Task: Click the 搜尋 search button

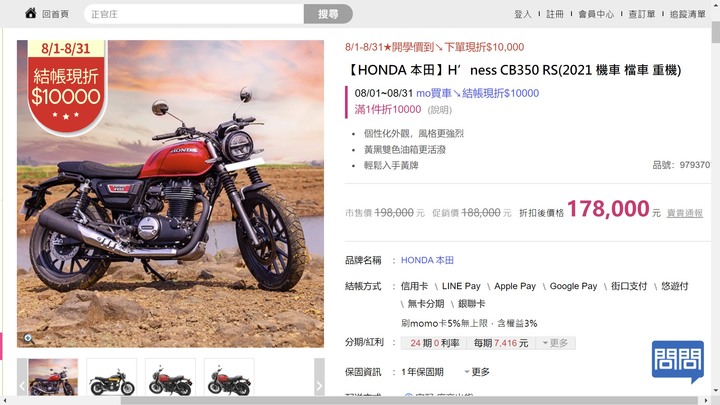Action: tap(328, 14)
